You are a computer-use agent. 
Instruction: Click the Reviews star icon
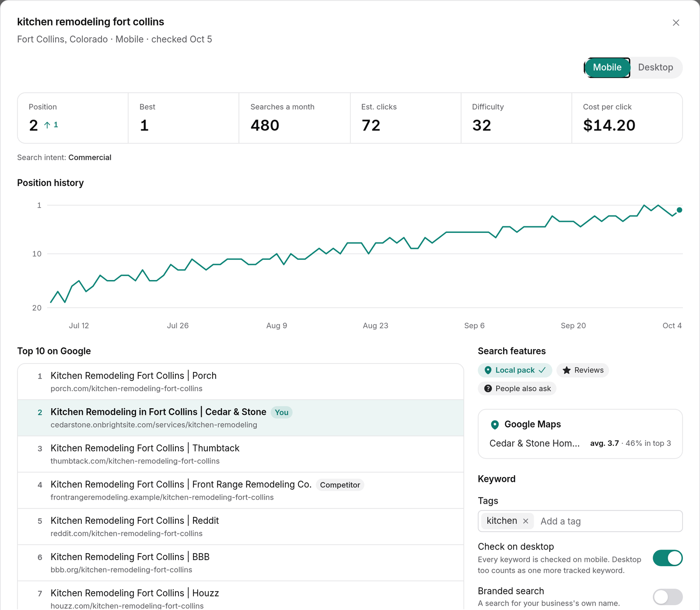[x=567, y=370]
